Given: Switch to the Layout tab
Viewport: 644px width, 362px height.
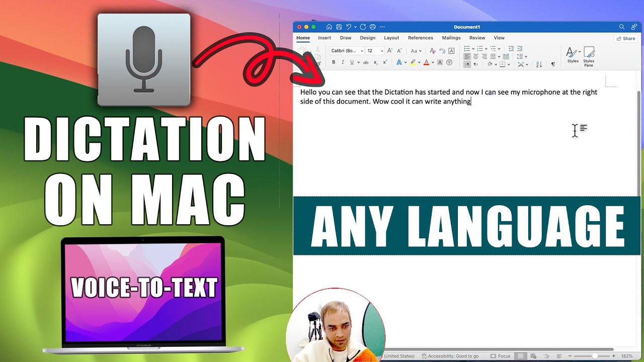Looking at the screenshot, I should pos(391,38).
